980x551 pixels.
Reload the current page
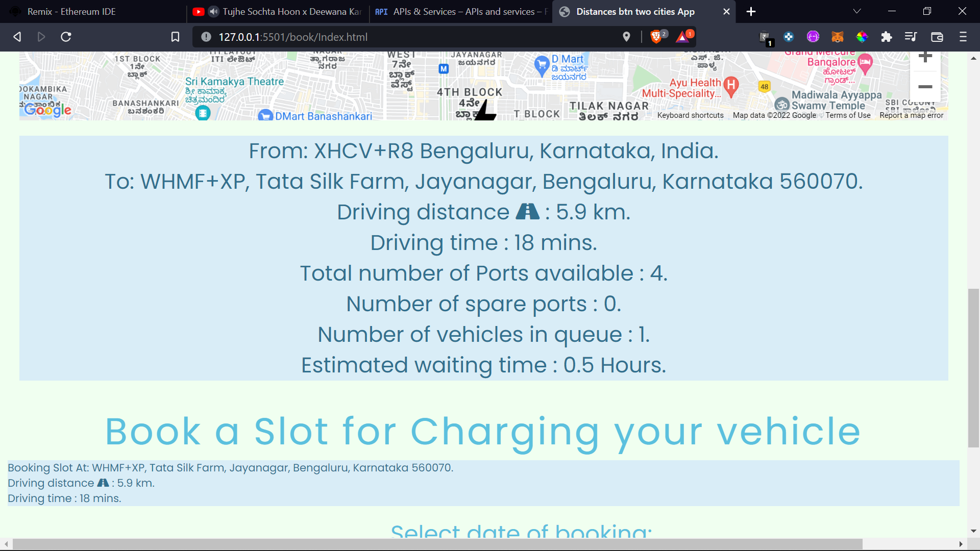point(66,37)
